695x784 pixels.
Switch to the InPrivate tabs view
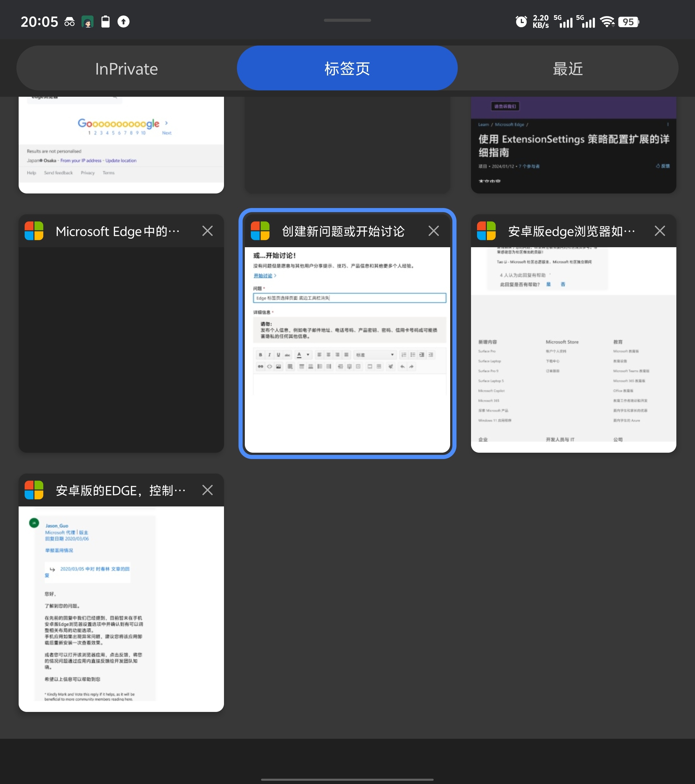click(x=126, y=69)
